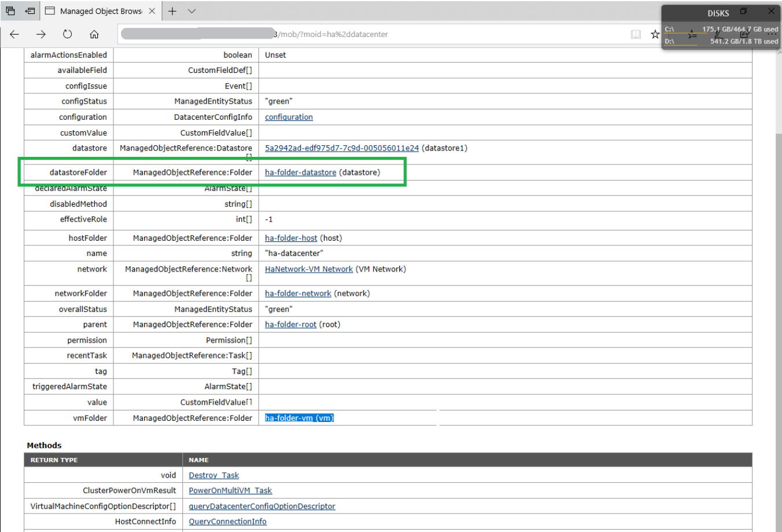Image resolution: width=782 pixels, height=532 pixels.
Task: Refresh the page with reload icon
Action: coord(68,34)
